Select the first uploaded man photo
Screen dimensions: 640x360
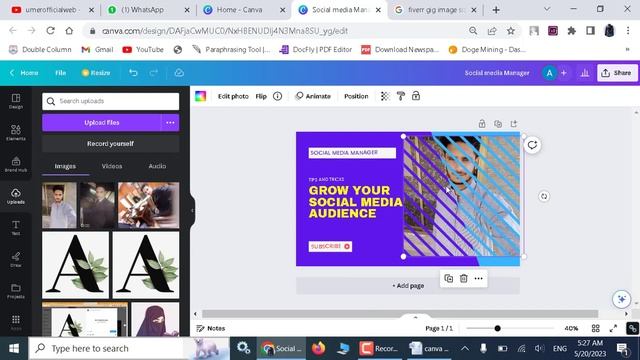[x=59, y=205]
